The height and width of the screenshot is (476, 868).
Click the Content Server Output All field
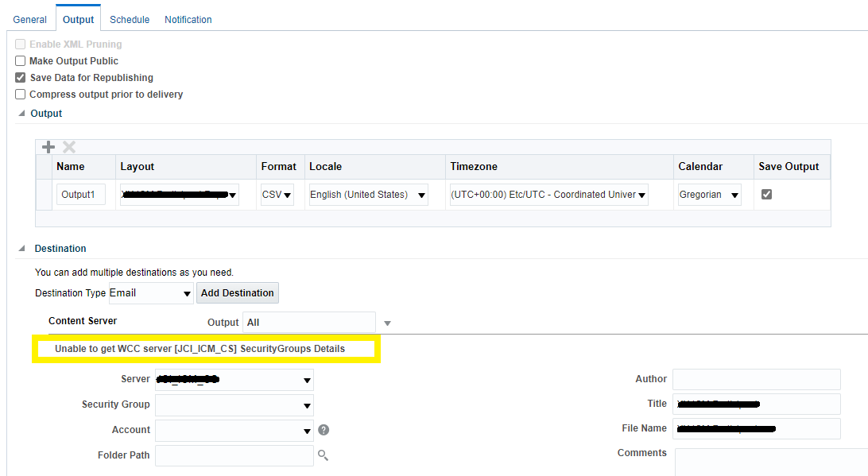tap(309, 323)
